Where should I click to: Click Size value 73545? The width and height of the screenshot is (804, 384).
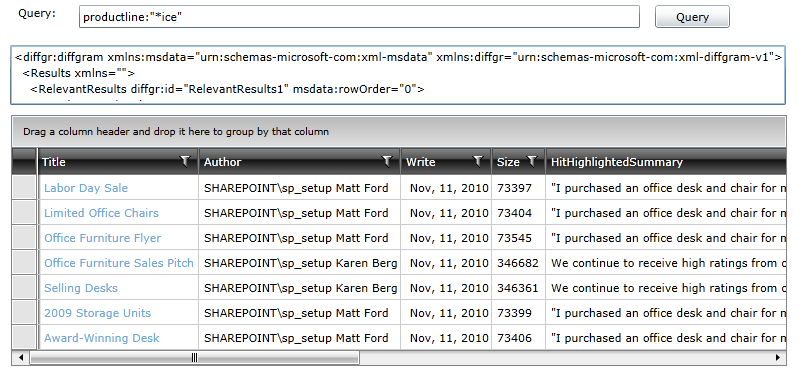[514, 238]
